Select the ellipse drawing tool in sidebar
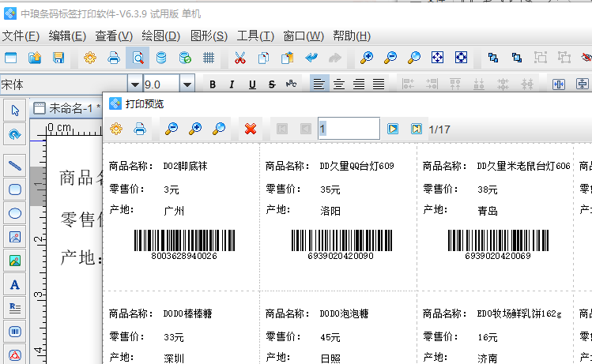Image resolution: width=592 pixels, height=364 pixels. pyautogui.click(x=14, y=213)
